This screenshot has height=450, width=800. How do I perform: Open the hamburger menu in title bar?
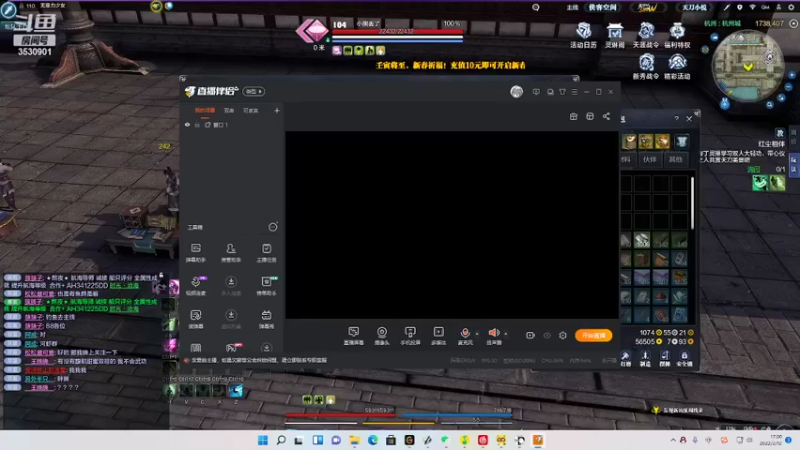point(574,92)
